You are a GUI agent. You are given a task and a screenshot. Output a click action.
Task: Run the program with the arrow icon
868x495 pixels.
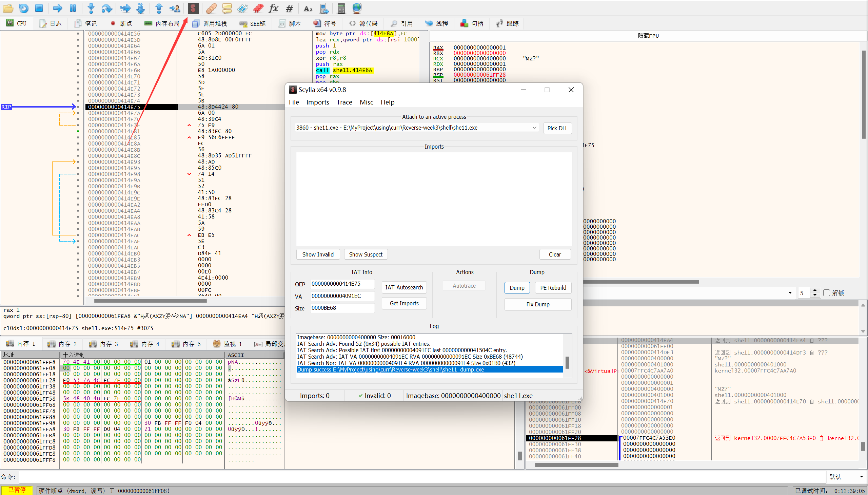click(57, 8)
